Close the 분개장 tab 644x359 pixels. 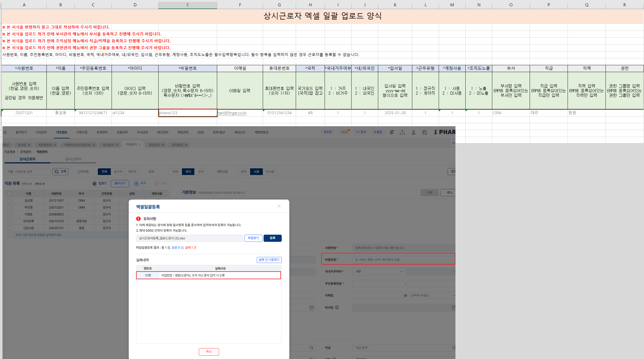coord(29,145)
